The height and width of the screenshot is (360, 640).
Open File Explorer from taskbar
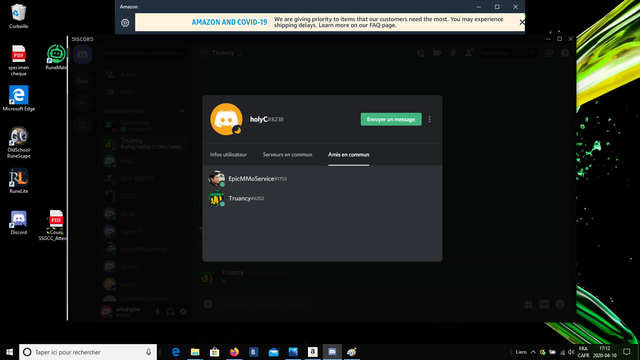pyautogui.click(x=195, y=352)
